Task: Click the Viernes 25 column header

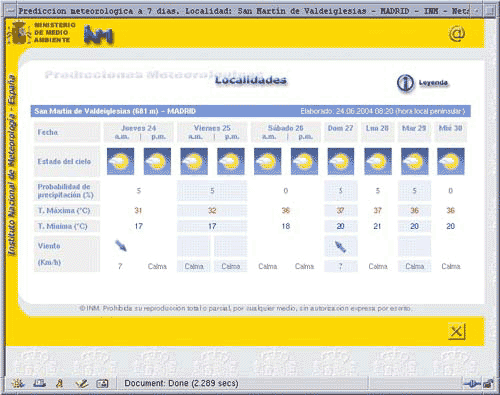Action: [x=212, y=128]
